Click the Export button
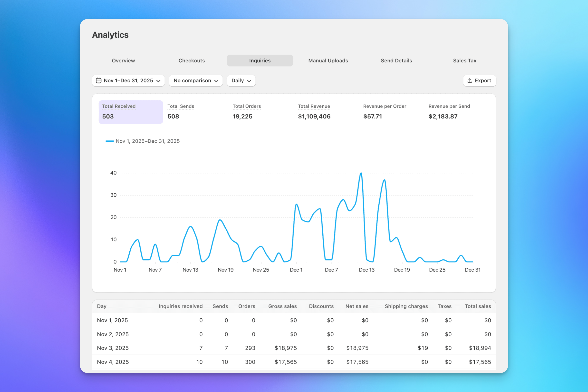The image size is (588, 392). 479,80
